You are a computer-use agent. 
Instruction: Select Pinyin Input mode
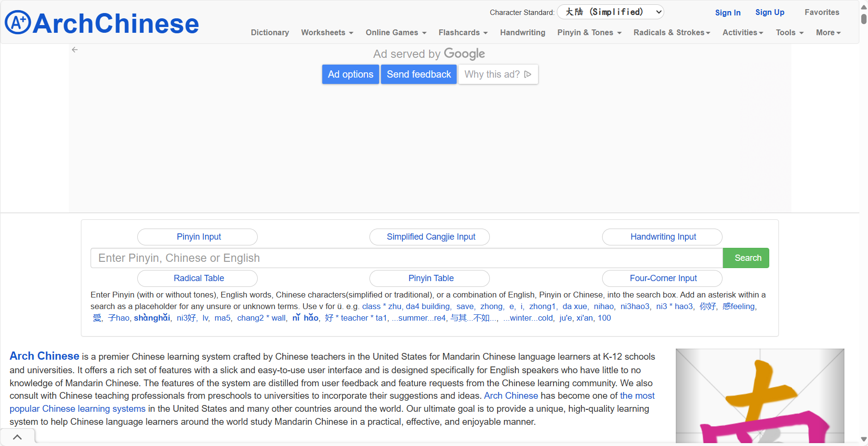coord(197,237)
